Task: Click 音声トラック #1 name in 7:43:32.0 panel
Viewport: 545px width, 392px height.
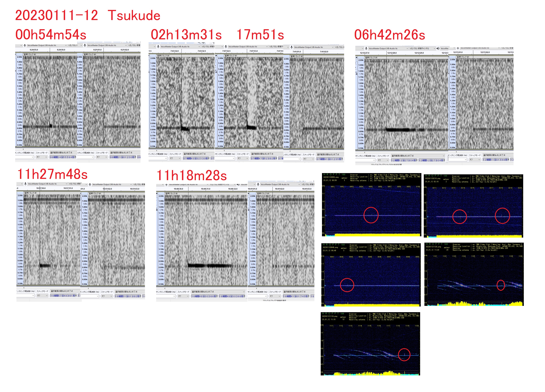Action: 163,56
